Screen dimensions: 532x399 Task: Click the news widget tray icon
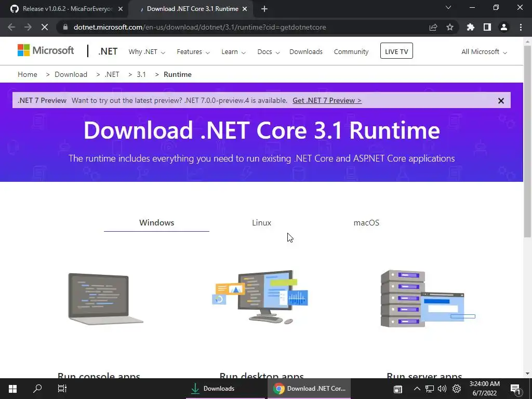[x=398, y=389]
